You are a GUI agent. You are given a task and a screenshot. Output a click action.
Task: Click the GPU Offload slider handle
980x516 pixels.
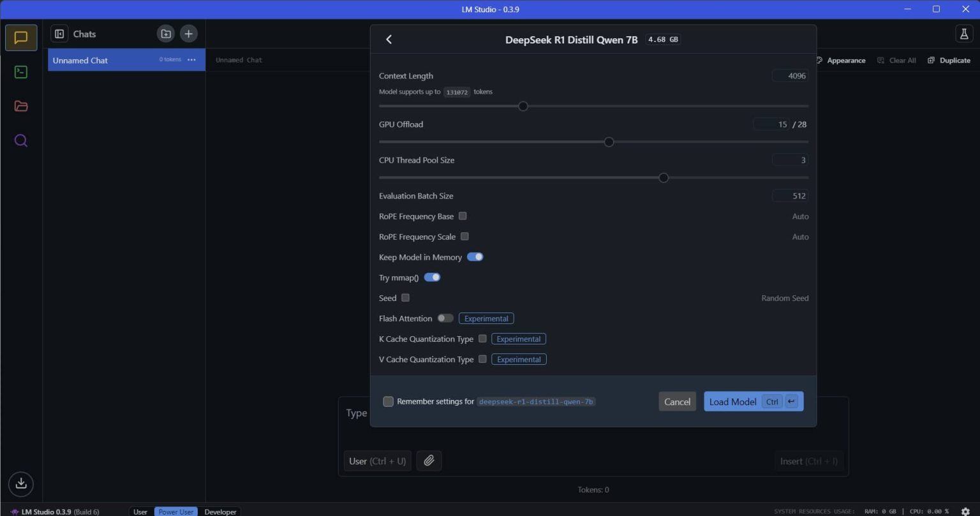(609, 142)
